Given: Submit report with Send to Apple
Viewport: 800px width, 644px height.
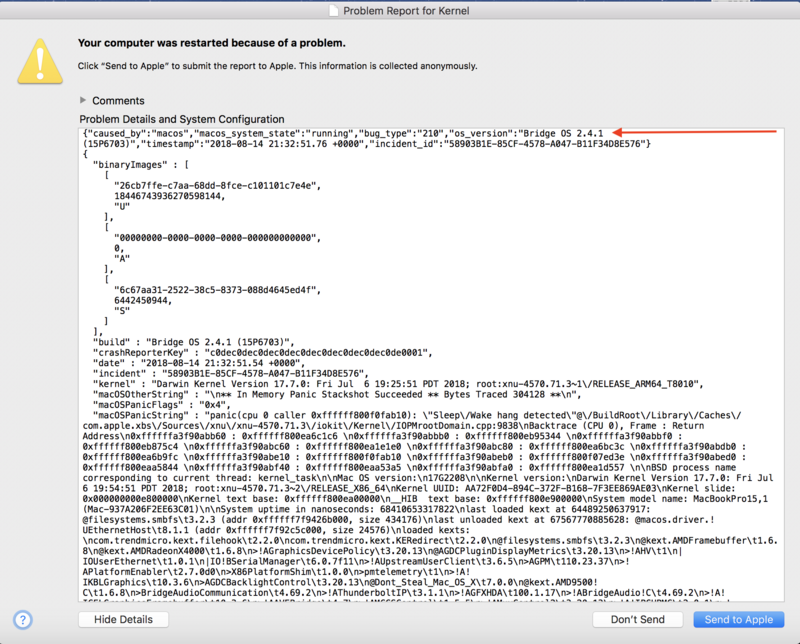Looking at the screenshot, I should point(738,620).
